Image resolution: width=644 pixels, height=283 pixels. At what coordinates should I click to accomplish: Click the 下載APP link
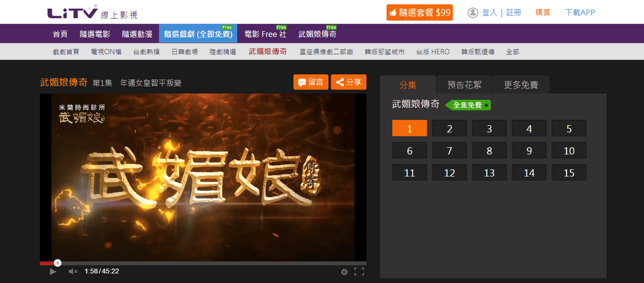click(580, 12)
